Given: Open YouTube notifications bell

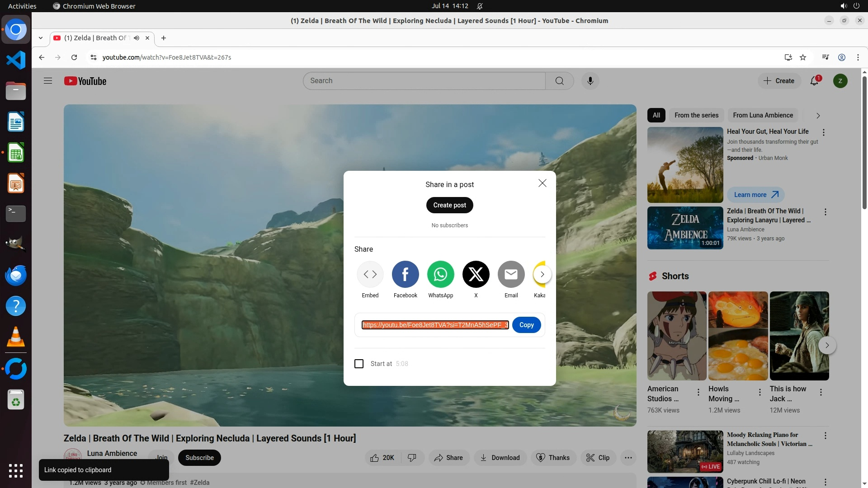Looking at the screenshot, I should (814, 81).
